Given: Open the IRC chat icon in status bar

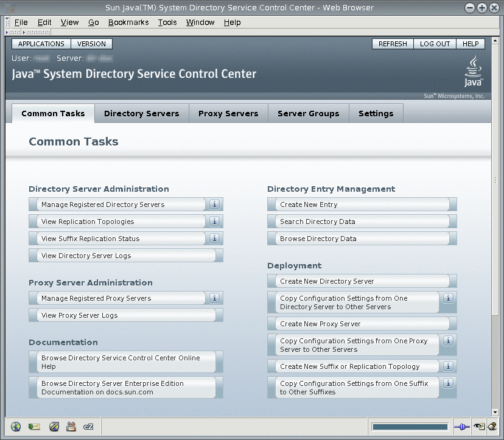Looking at the screenshot, I should 88,427.
